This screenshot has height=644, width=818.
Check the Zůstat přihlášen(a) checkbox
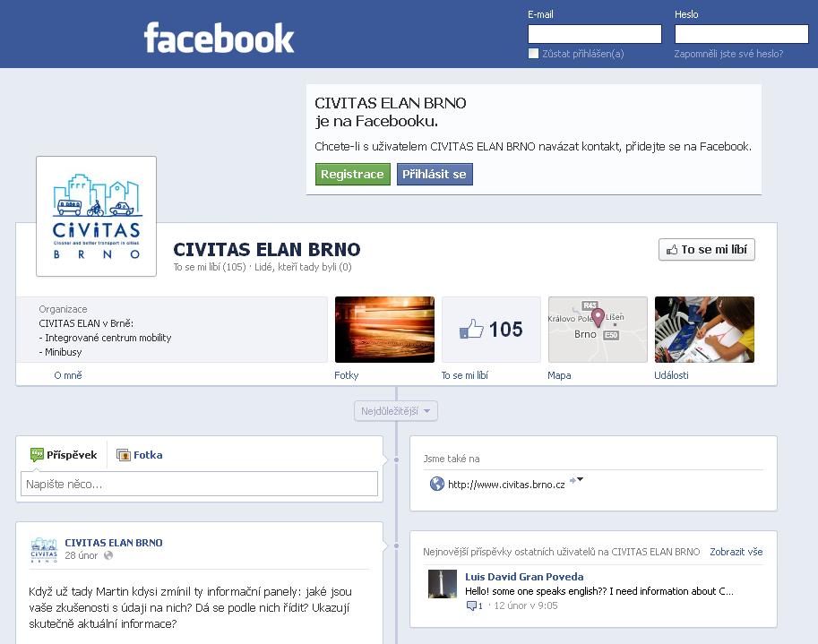[533, 53]
